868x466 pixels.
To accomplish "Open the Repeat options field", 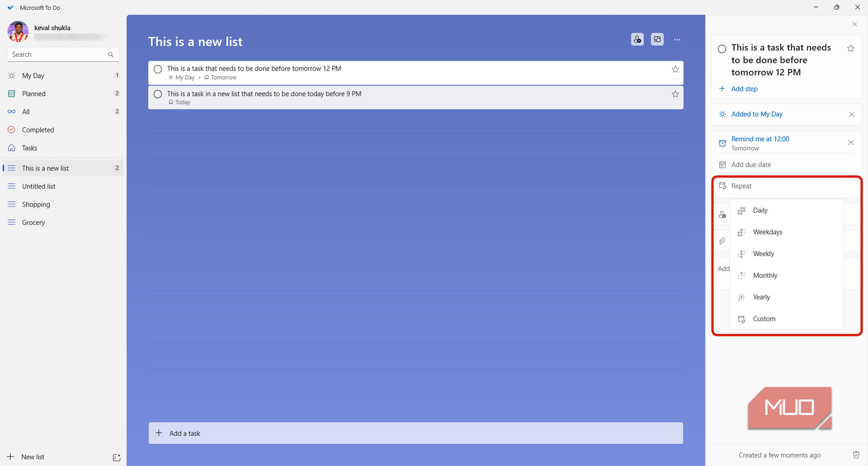I will pos(786,186).
